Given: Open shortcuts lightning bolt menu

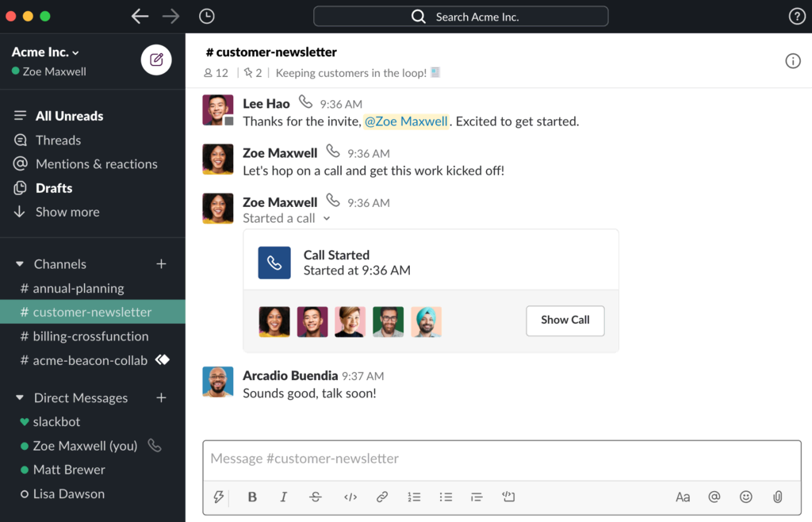Looking at the screenshot, I should (219, 497).
